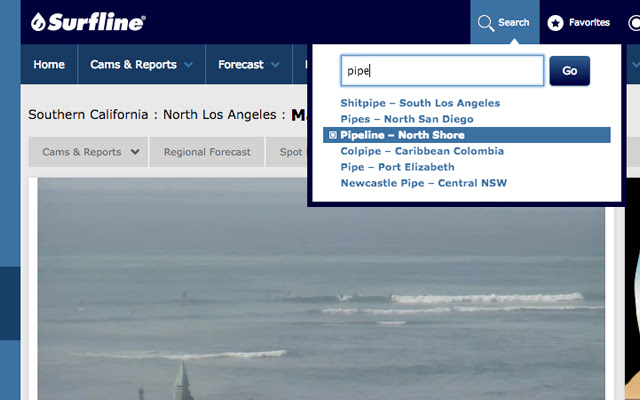Select Pipes – North San Diego suggestion
The image size is (640, 400).
click(x=407, y=119)
